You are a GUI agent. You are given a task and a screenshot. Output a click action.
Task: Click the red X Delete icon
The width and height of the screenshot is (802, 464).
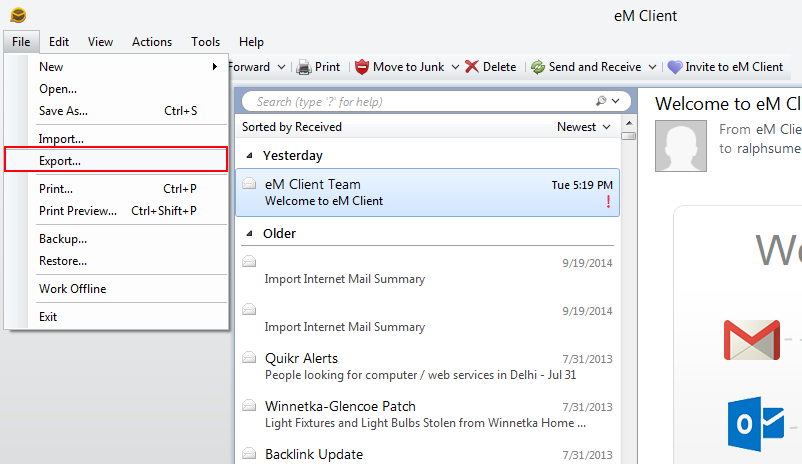pos(472,67)
